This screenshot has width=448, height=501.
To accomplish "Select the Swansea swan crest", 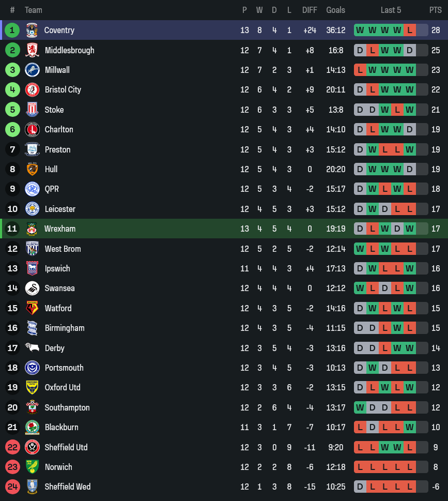I will [32, 288].
